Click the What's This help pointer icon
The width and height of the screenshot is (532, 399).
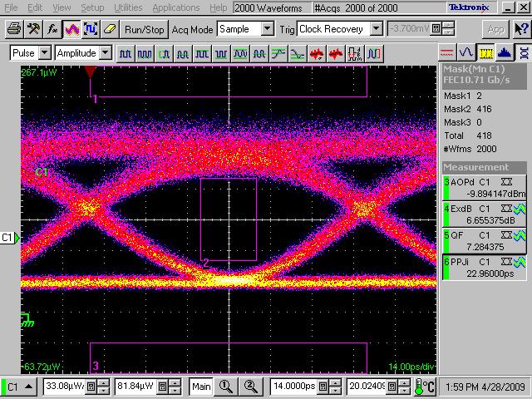point(521,30)
